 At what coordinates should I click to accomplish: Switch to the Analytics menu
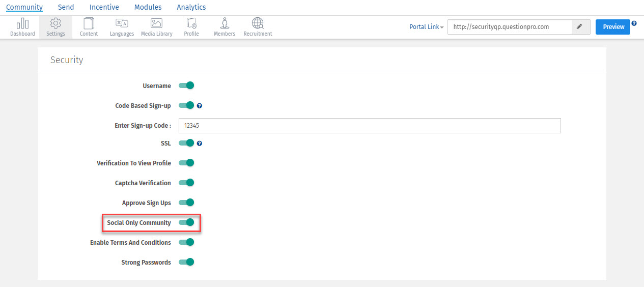tap(191, 7)
